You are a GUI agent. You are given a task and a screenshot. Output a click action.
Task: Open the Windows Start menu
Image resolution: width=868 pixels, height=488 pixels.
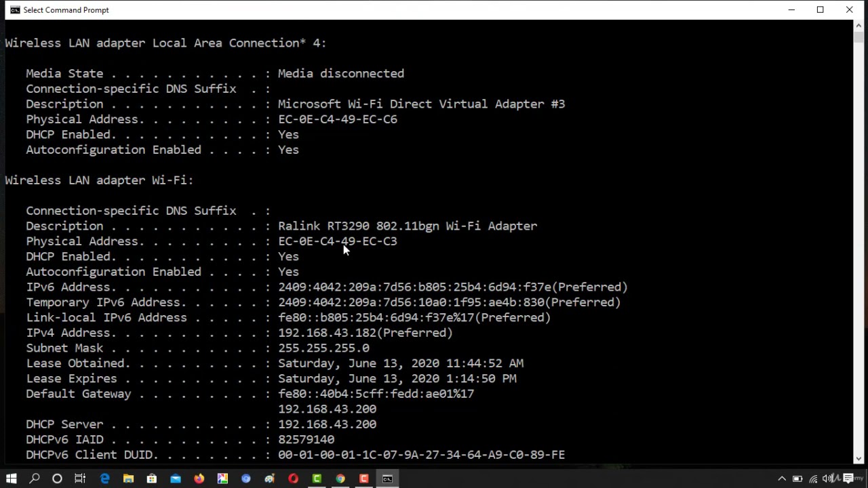tap(12, 479)
